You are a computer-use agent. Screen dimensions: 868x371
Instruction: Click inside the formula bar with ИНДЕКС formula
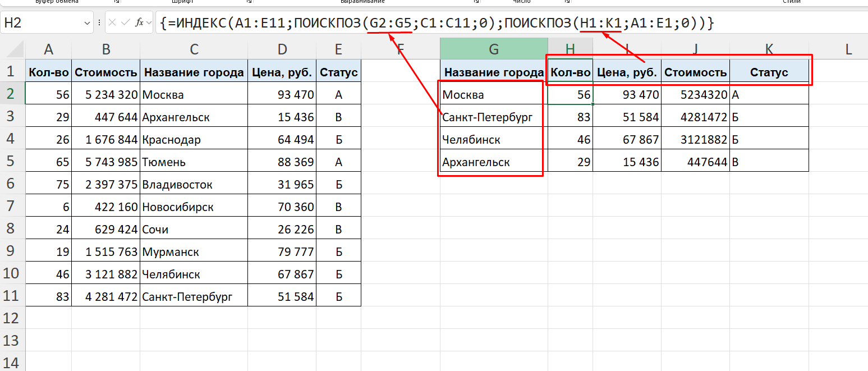tap(511, 23)
